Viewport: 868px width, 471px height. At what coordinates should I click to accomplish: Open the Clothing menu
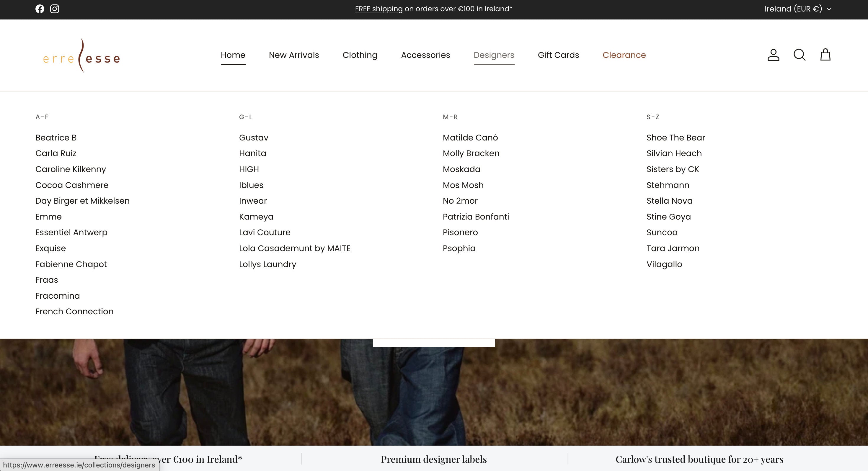(360, 55)
